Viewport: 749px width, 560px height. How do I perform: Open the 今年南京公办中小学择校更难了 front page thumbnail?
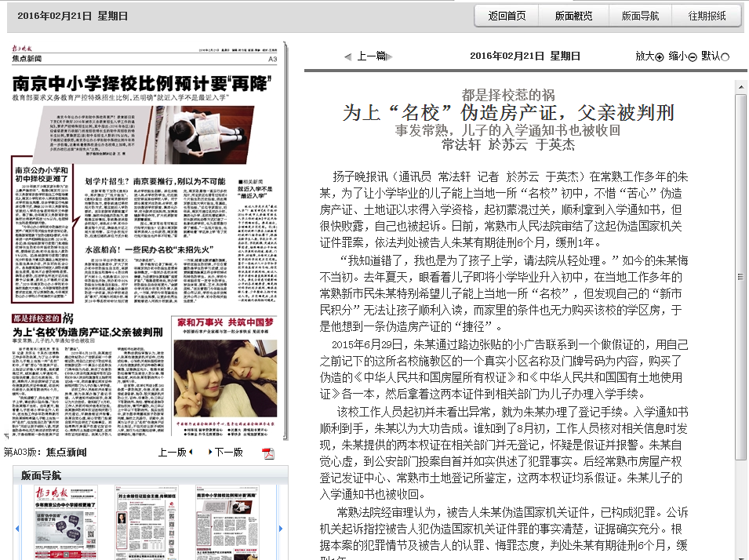click(x=66, y=522)
